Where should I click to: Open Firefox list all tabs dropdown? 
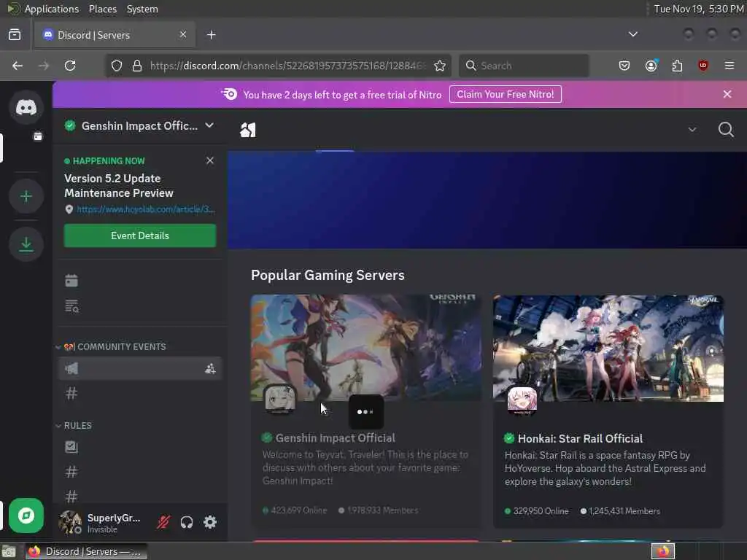632,34
